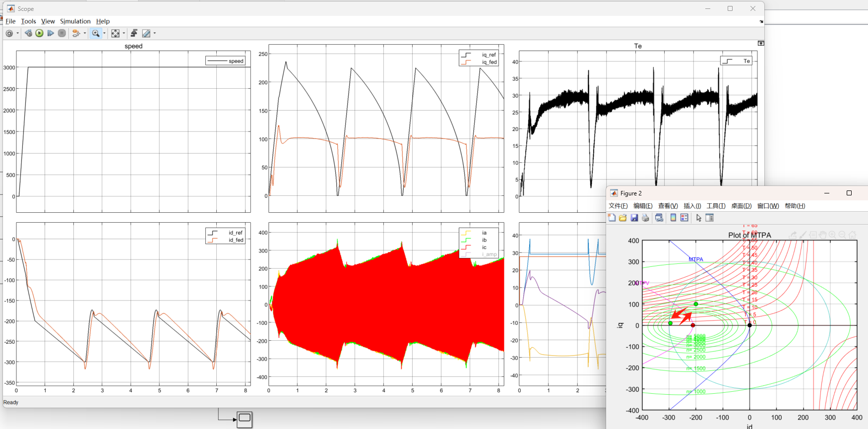The image size is (868, 429).
Task: Click the Plot of MTPA title
Action: click(749, 235)
